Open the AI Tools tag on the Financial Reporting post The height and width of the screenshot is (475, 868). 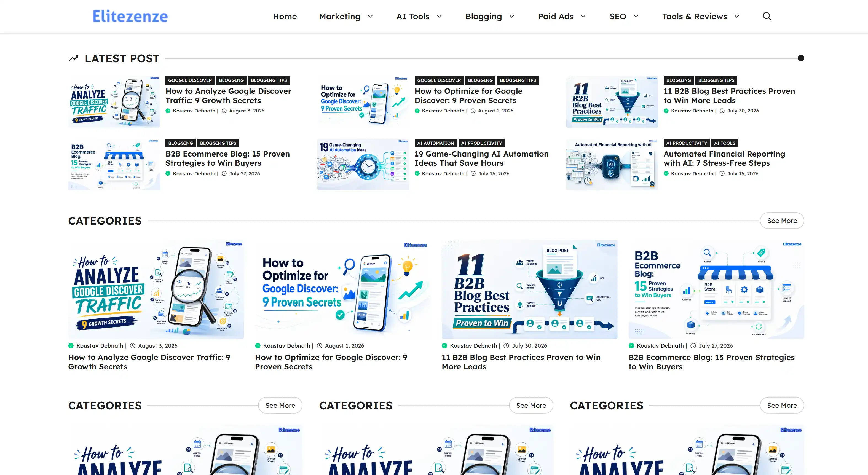pos(724,143)
